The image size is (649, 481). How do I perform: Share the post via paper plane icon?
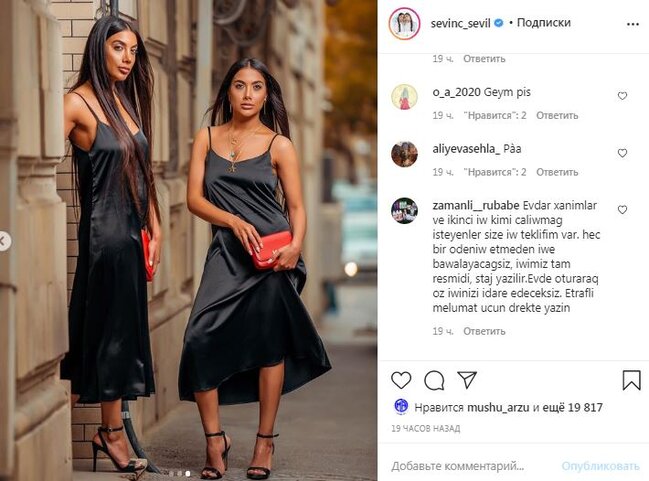(467, 380)
